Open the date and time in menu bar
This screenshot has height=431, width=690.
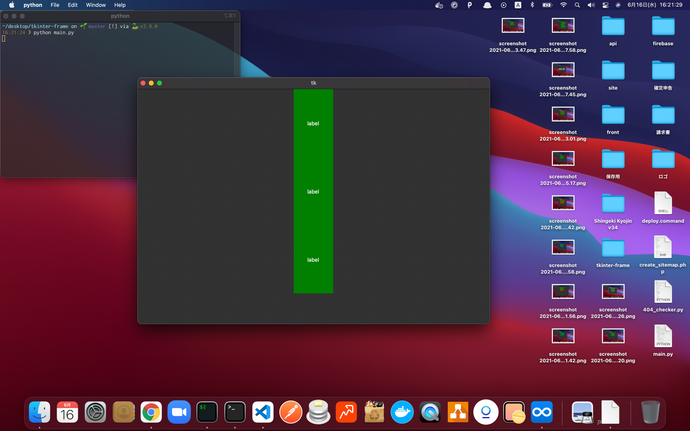[655, 5]
